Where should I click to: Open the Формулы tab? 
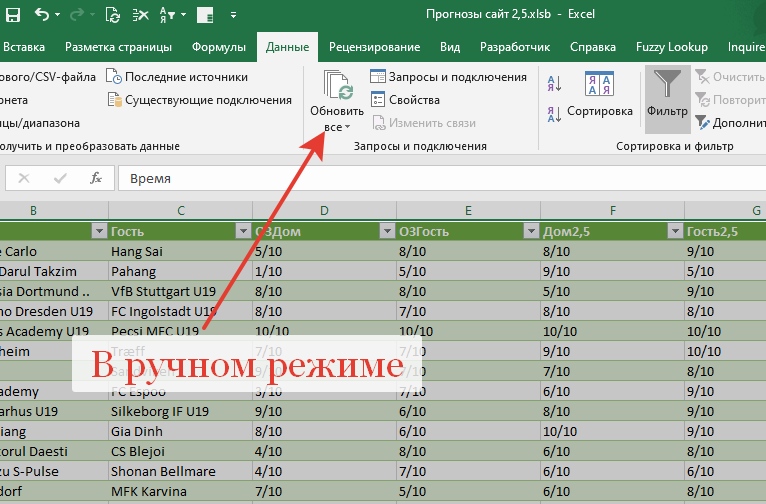[x=218, y=47]
